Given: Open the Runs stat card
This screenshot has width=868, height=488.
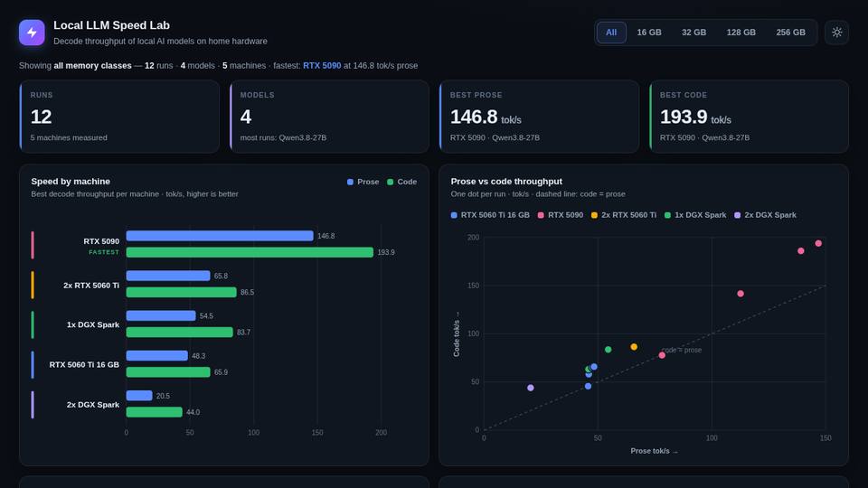Looking at the screenshot, I should pyautogui.click(x=119, y=117).
